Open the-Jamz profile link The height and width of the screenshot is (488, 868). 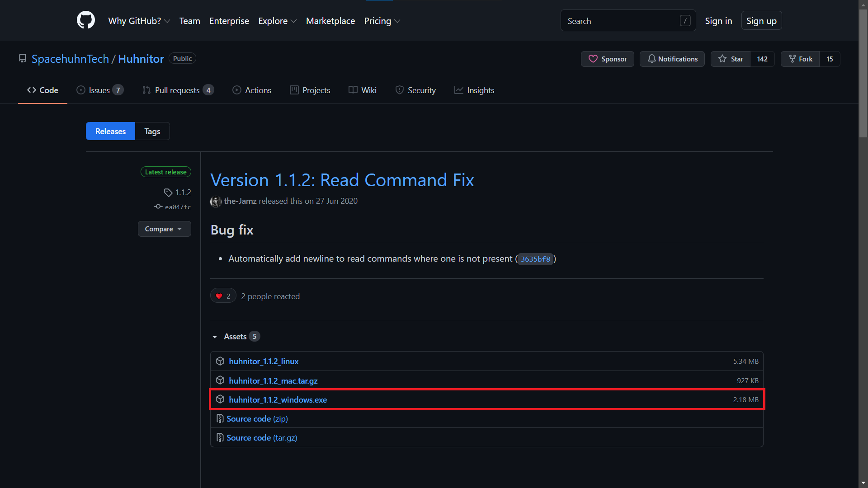[240, 201]
